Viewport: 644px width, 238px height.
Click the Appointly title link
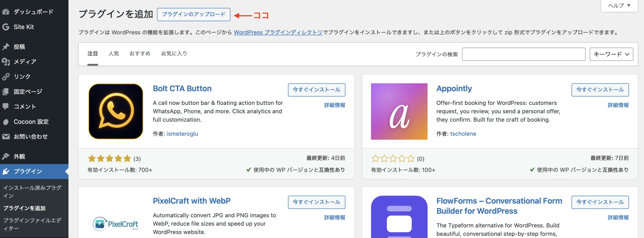(x=454, y=89)
